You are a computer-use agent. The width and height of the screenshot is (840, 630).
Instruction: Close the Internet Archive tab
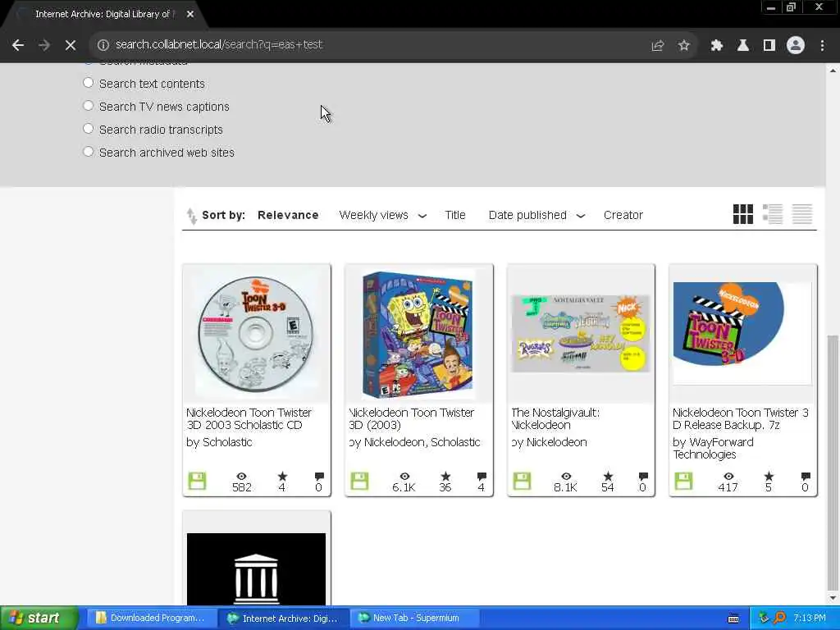click(x=190, y=14)
